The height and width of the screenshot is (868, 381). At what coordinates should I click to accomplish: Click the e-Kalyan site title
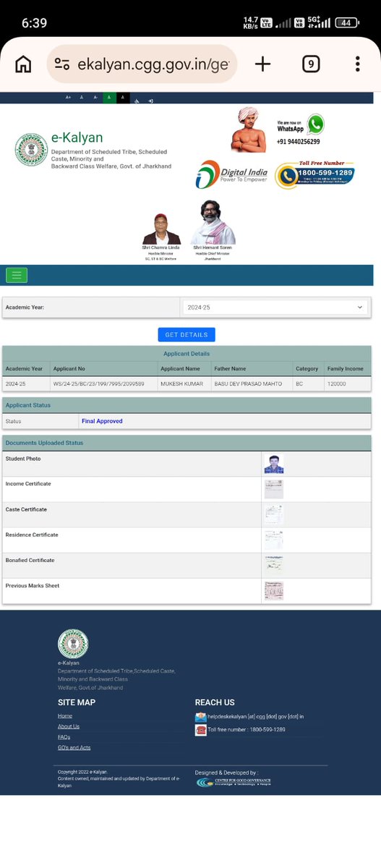[x=77, y=137]
